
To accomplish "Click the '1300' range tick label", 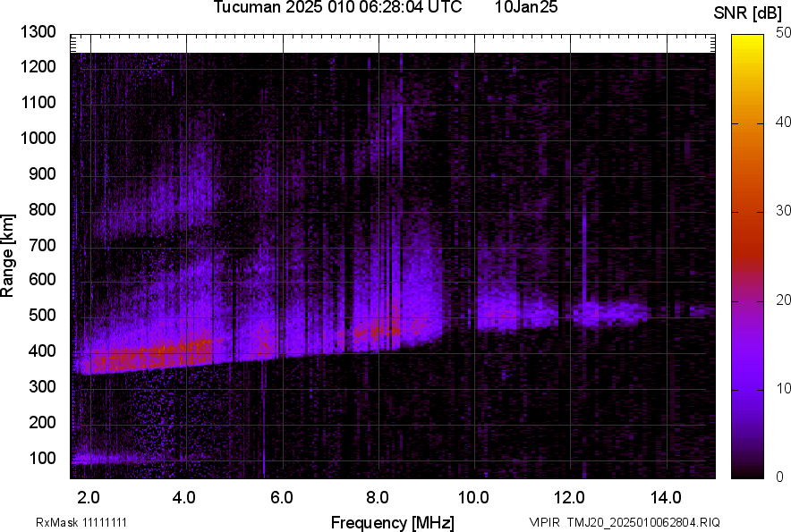I will pyautogui.click(x=38, y=32).
